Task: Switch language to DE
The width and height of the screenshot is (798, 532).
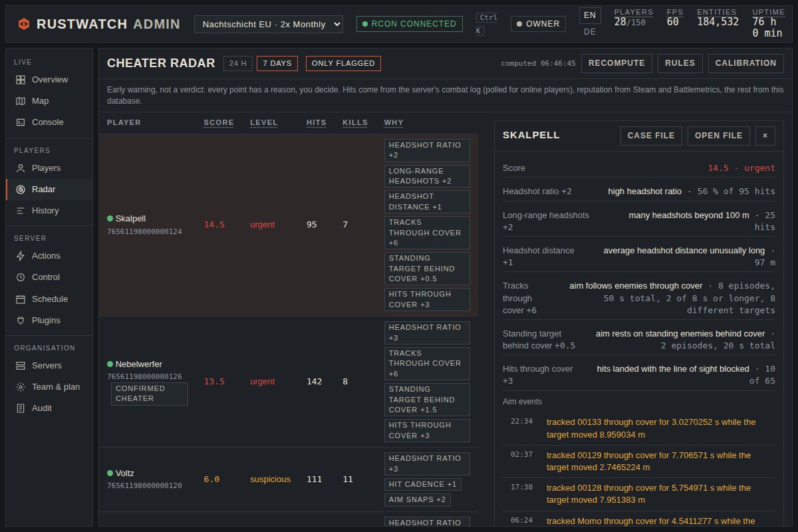Action: [590, 32]
